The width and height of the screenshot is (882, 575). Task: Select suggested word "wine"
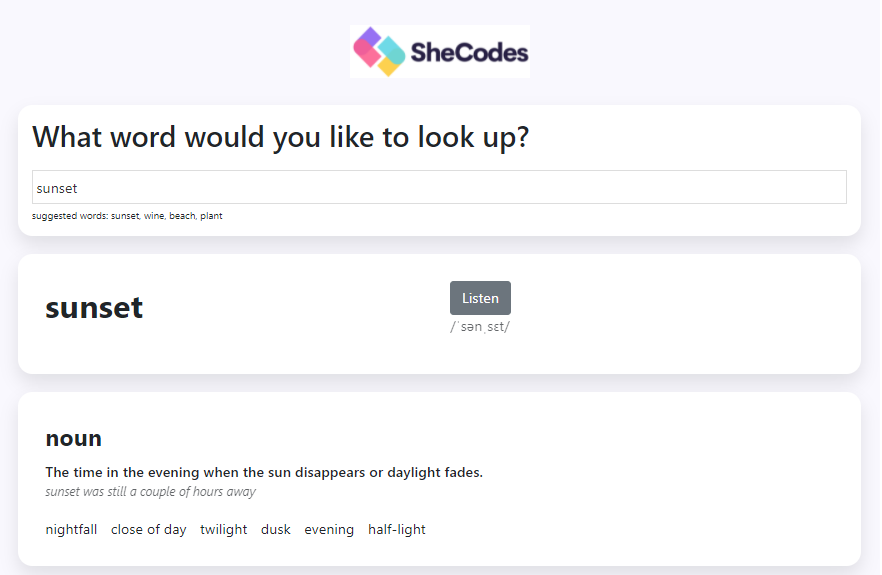coord(154,216)
